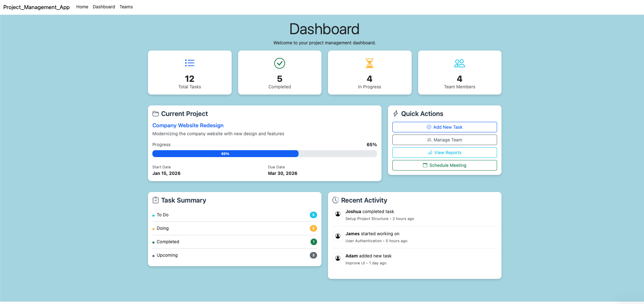Viewport: 644px width, 304px height.
Task: Click the Task Summary clipboard icon
Action: pos(156,200)
